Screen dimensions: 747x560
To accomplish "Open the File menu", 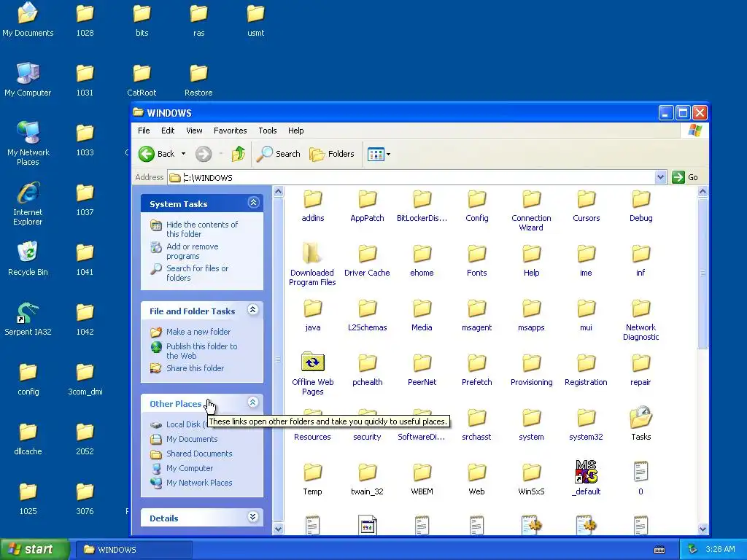I will point(144,131).
